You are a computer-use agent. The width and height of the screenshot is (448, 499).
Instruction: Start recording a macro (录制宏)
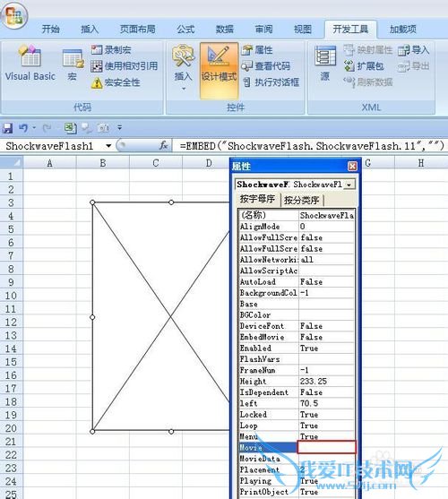111,49
